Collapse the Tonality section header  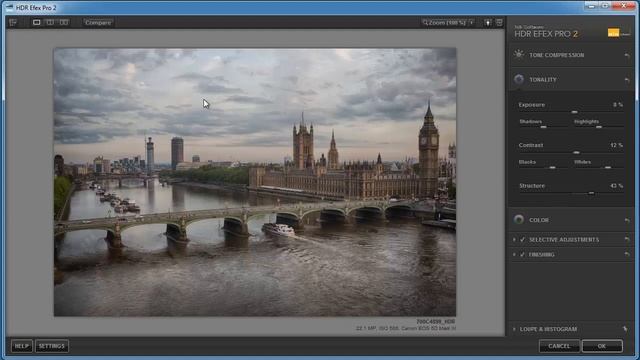543,80
